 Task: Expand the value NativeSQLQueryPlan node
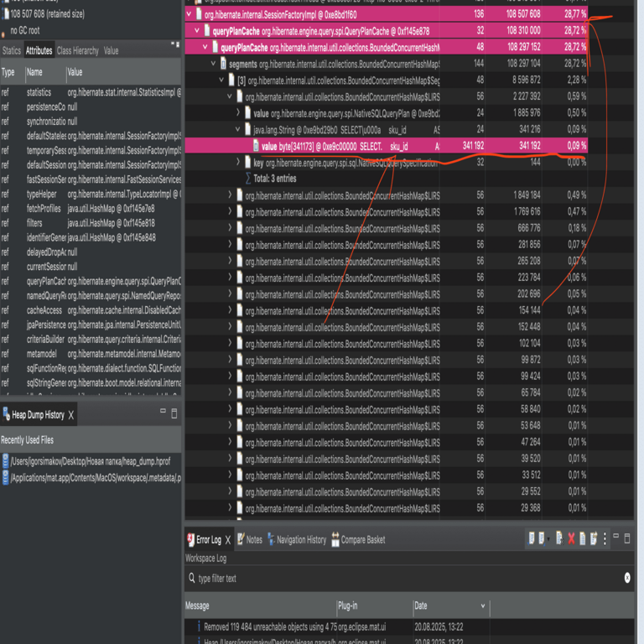237,113
